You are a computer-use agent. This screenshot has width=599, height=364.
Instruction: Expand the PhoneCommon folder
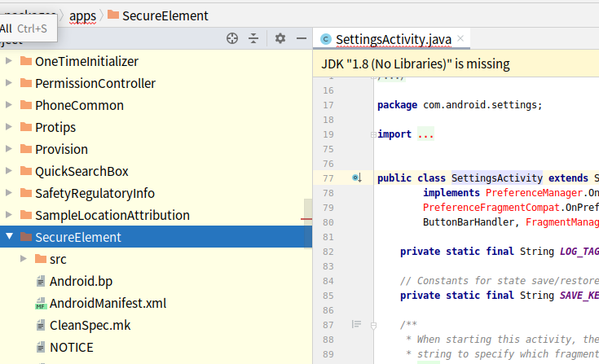(x=9, y=105)
